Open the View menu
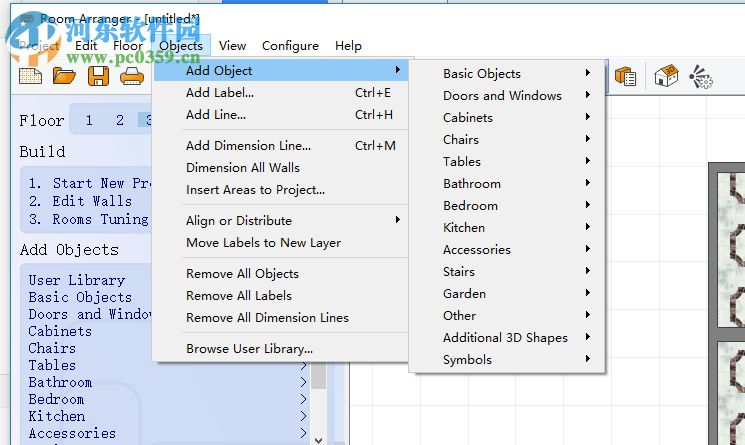The height and width of the screenshot is (445, 745). pos(232,46)
